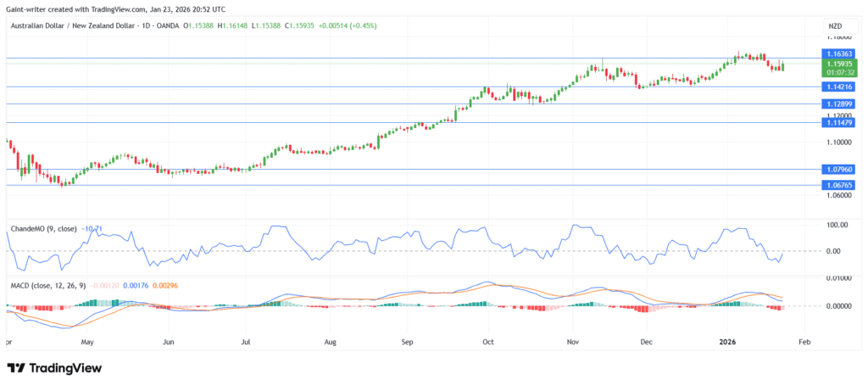Click the Oct label on time axis
This screenshot has height=386, width=868.
487,344
